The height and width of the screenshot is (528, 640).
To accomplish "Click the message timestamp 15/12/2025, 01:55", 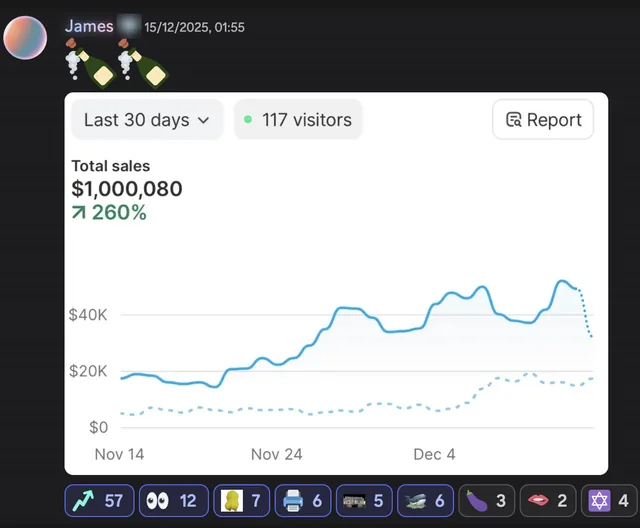I will click(194, 27).
